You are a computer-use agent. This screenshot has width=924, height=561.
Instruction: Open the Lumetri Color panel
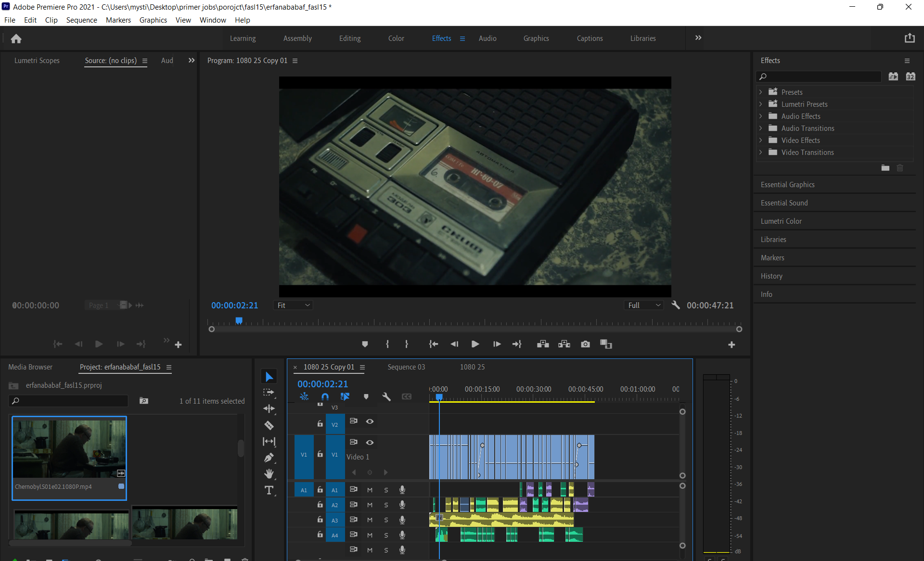(x=781, y=221)
